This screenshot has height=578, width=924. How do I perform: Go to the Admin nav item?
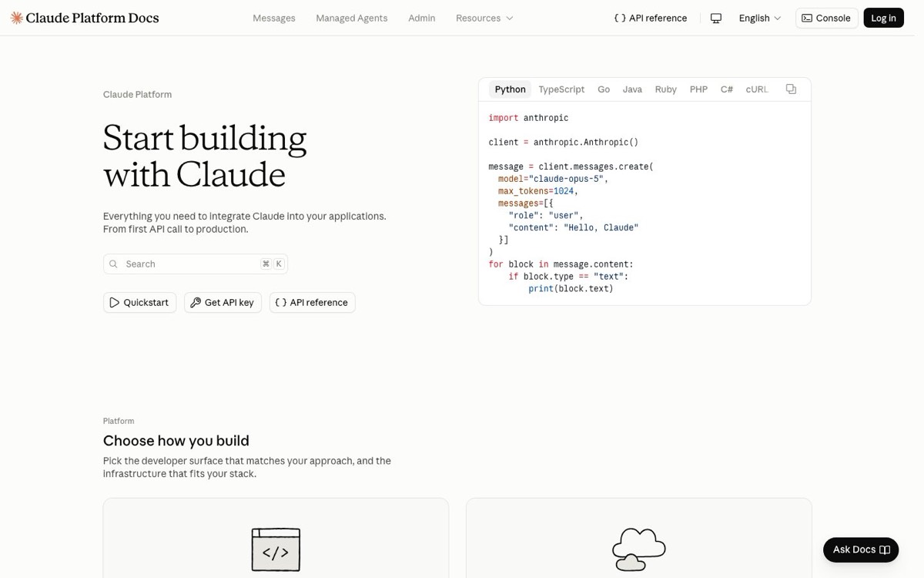click(x=422, y=18)
